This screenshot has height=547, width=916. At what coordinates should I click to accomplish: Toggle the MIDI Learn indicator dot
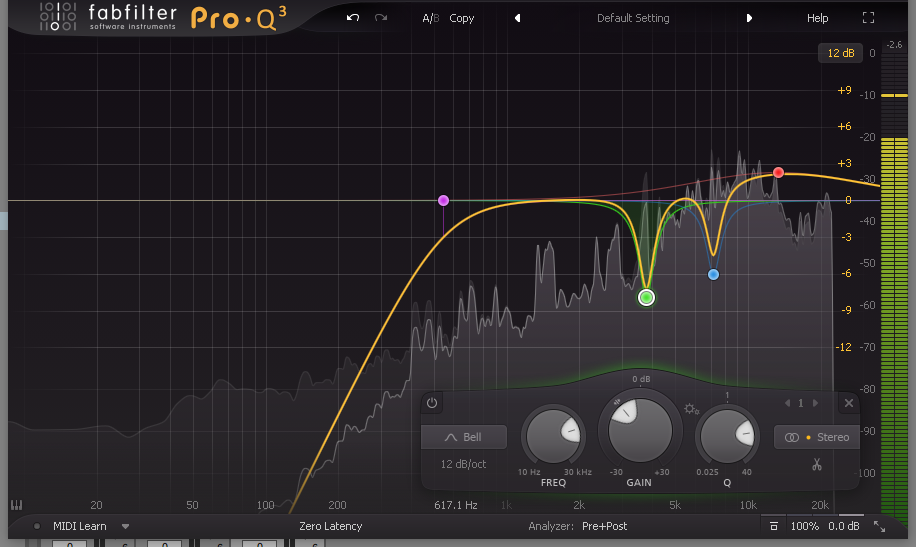pyautogui.click(x=37, y=526)
